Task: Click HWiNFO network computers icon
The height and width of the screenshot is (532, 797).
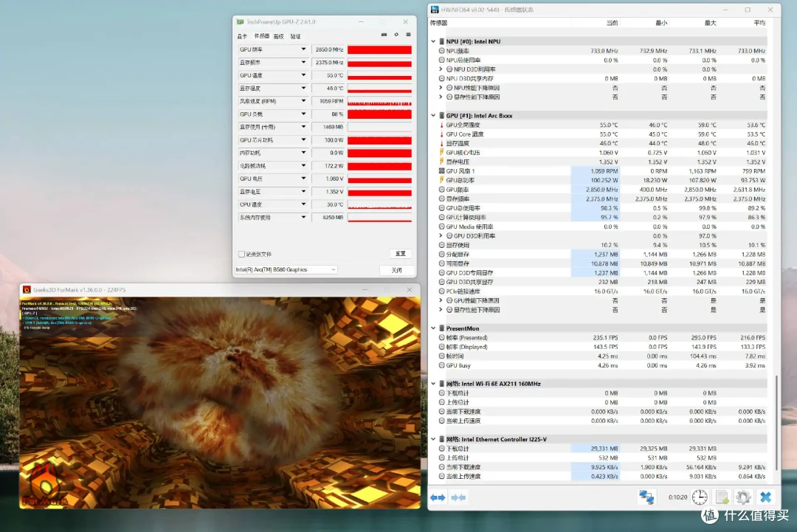Action: point(646,497)
